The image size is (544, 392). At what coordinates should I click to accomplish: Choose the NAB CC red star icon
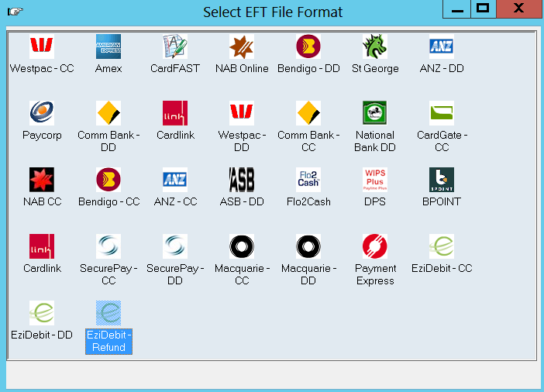pyautogui.click(x=42, y=180)
